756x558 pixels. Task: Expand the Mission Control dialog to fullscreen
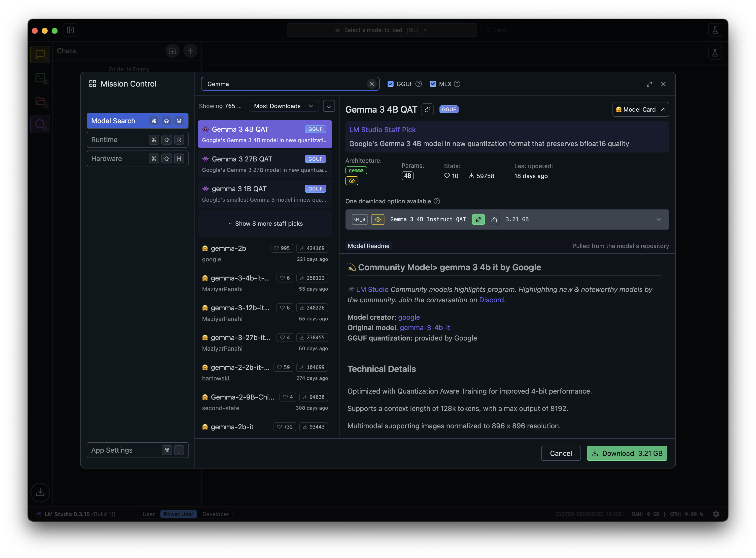pyautogui.click(x=650, y=84)
